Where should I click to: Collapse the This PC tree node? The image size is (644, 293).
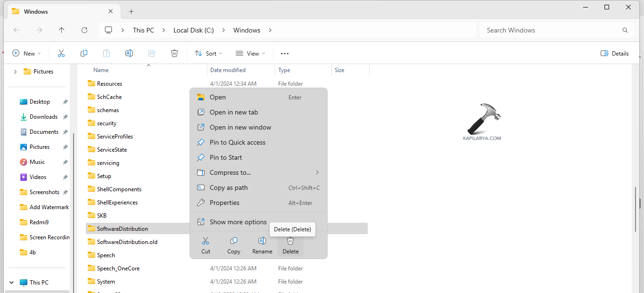(x=11, y=283)
